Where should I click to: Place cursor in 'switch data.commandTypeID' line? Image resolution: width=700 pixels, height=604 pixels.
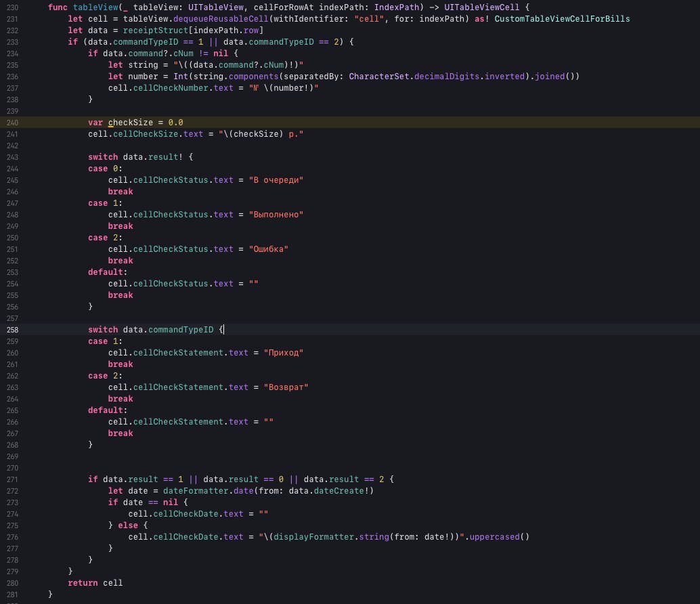156,330
